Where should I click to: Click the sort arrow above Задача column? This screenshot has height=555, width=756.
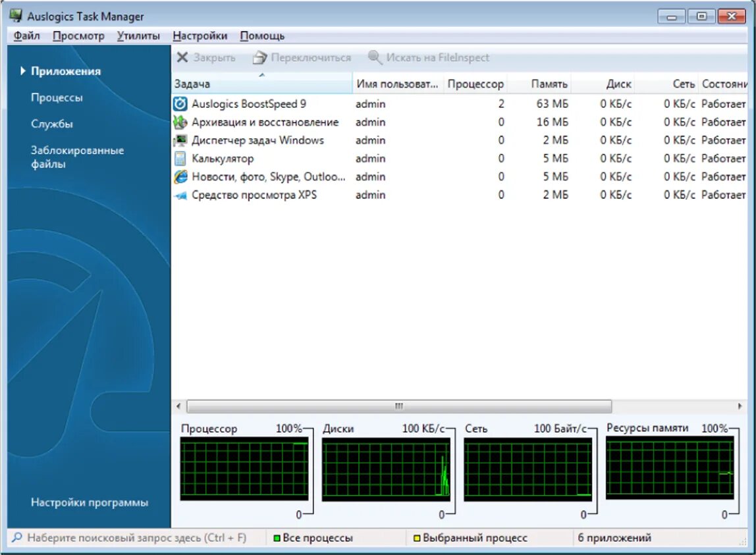click(262, 75)
